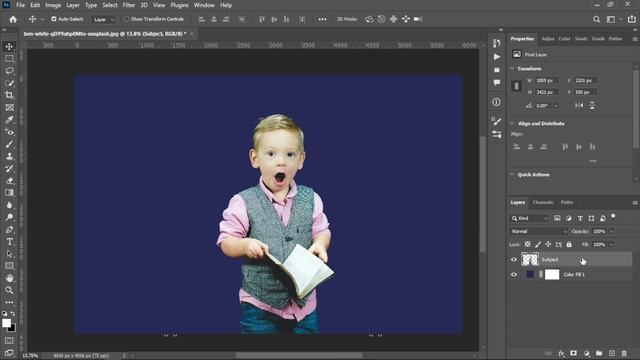The height and width of the screenshot is (360, 640).
Task: Toggle Show Transform Controls checkbox
Action: point(126,19)
